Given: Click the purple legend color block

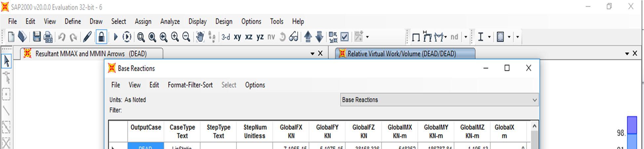Looking at the screenshot, I should click(x=632, y=125).
